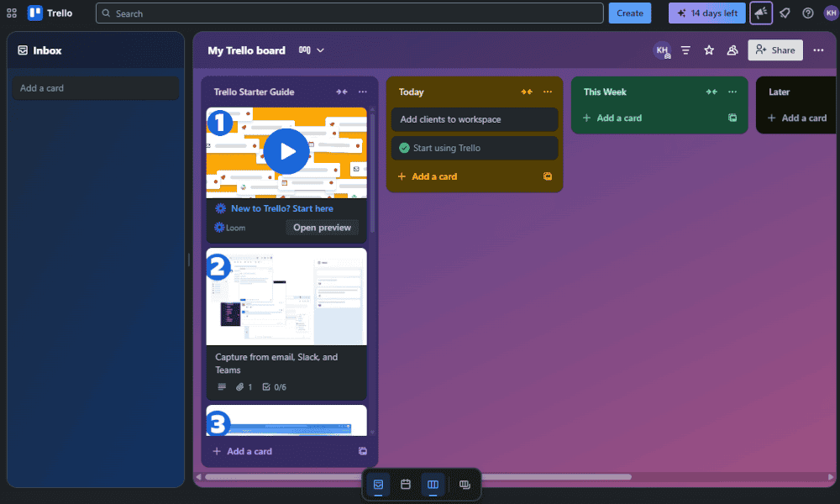Add a card in the Inbox panel
This screenshot has height=504, width=840.
[96, 88]
